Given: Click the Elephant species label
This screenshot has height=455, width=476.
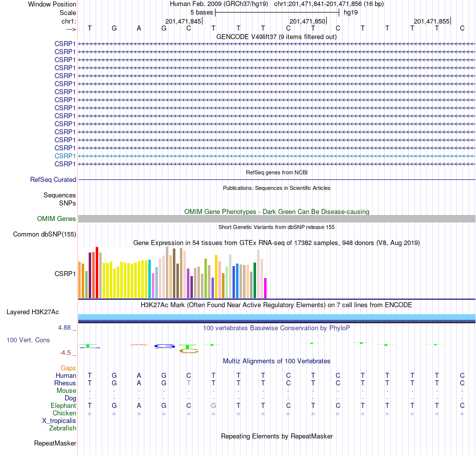Looking at the screenshot, I should [63, 405].
